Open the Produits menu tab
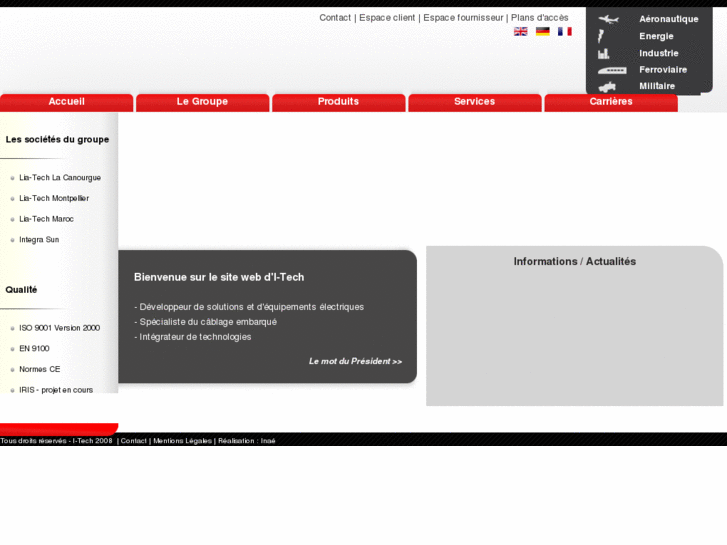Viewport: 727px width, 545px height. pyautogui.click(x=338, y=103)
